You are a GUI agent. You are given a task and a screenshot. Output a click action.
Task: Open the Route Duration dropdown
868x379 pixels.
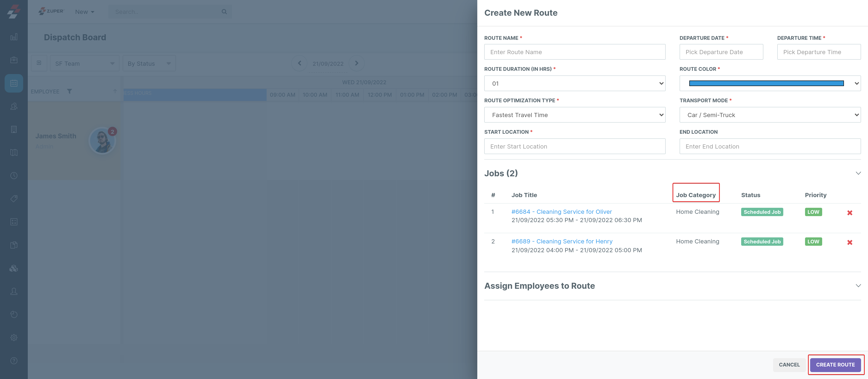[575, 83]
